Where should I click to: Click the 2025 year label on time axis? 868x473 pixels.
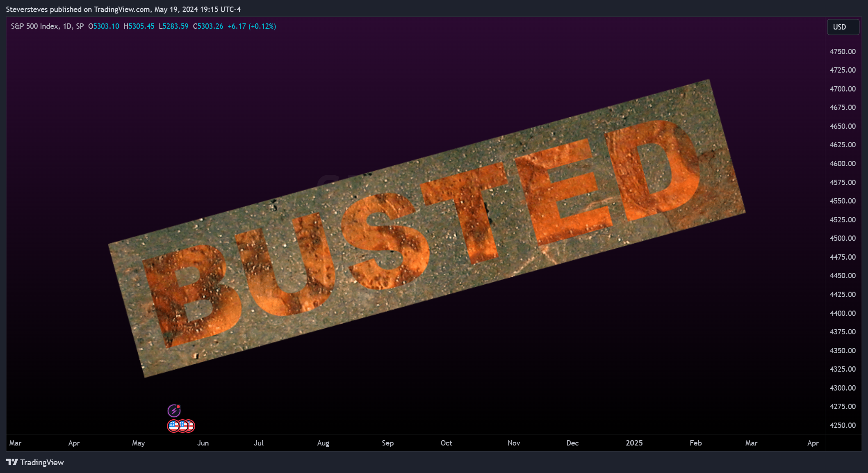[x=634, y=443]
